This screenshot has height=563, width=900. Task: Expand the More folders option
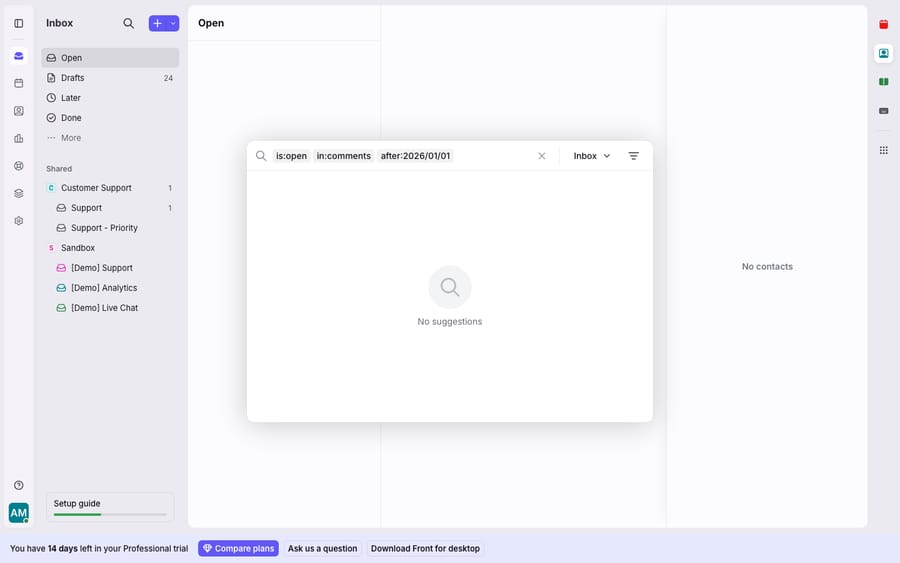(x=110, y=138)
